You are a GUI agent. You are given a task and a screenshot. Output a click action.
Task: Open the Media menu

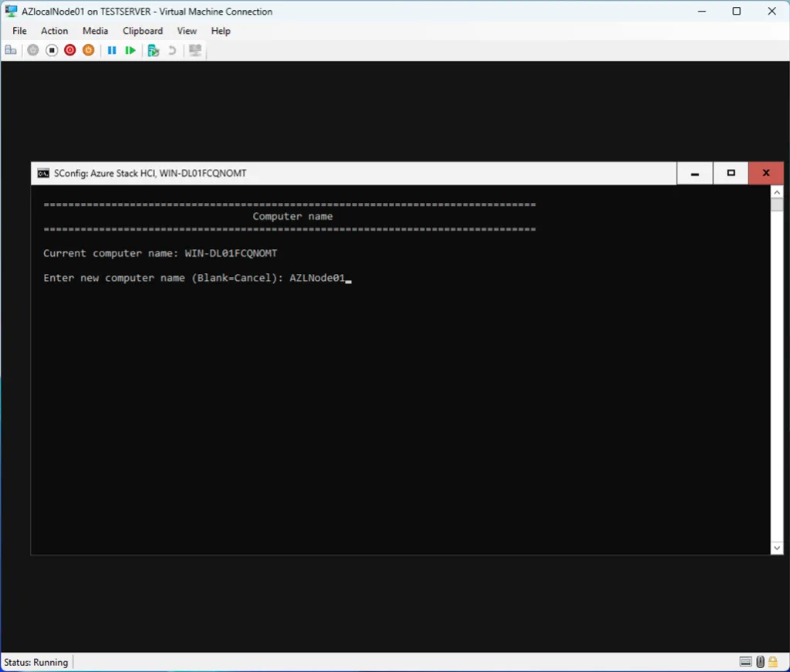(95, 31)
